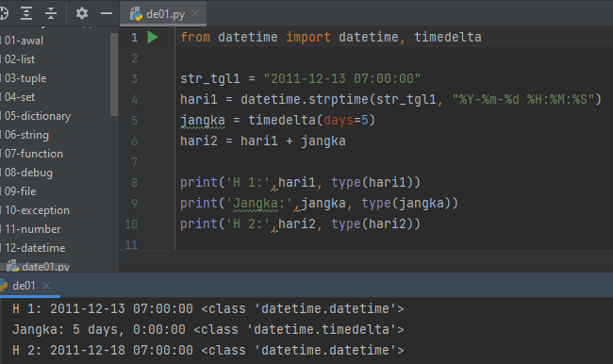Open the 09-file folder
The image size is (613, 364).
tap(21, 191)
